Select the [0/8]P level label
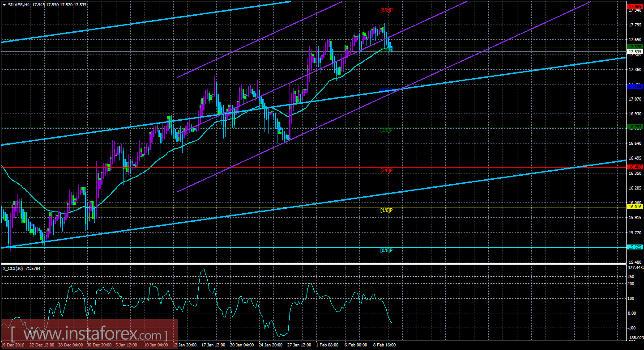Screen dimensions: 644x350 tap(386, 250)
